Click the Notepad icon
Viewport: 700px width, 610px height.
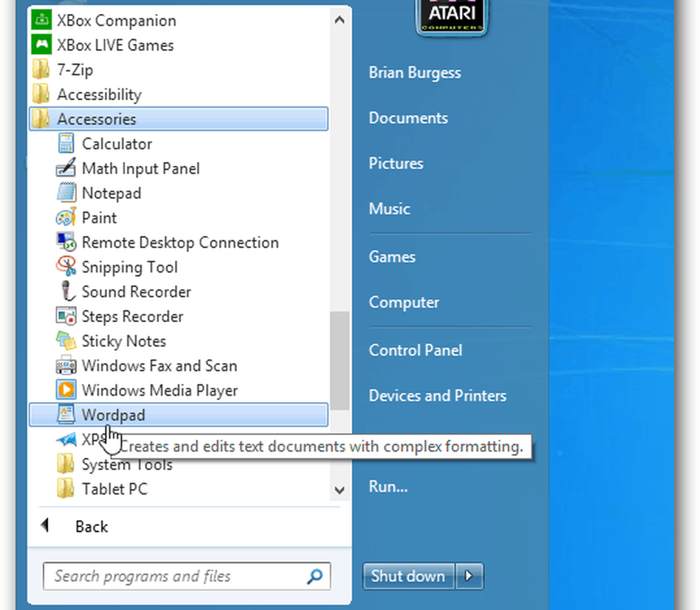point(66,193)
